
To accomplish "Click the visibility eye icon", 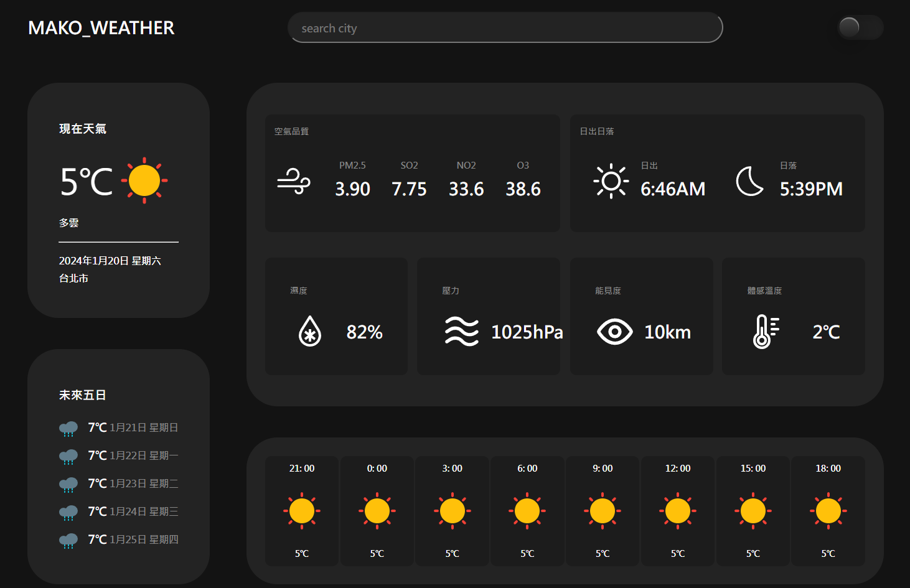I will 614,332.
